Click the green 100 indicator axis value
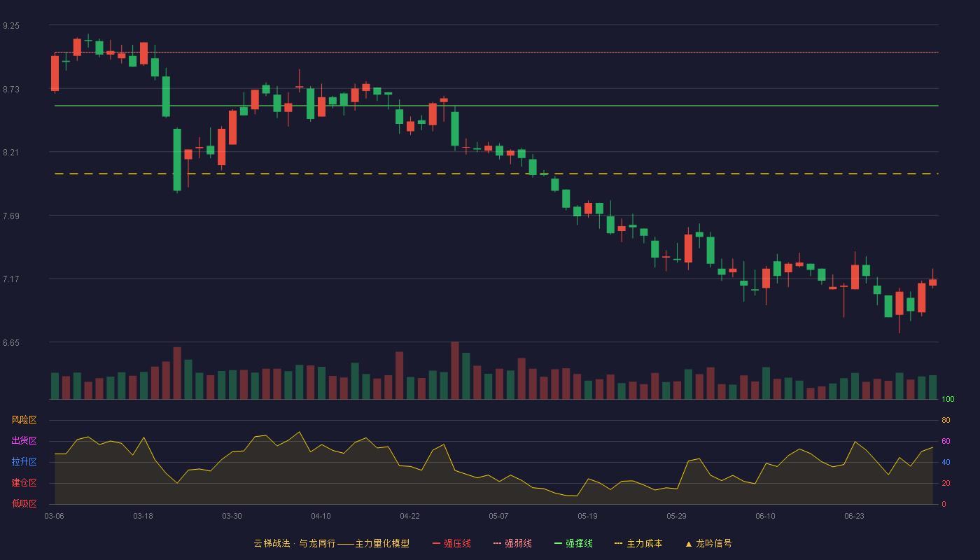The height and width of the screenshot is (560, 980). tap(948, 400)
